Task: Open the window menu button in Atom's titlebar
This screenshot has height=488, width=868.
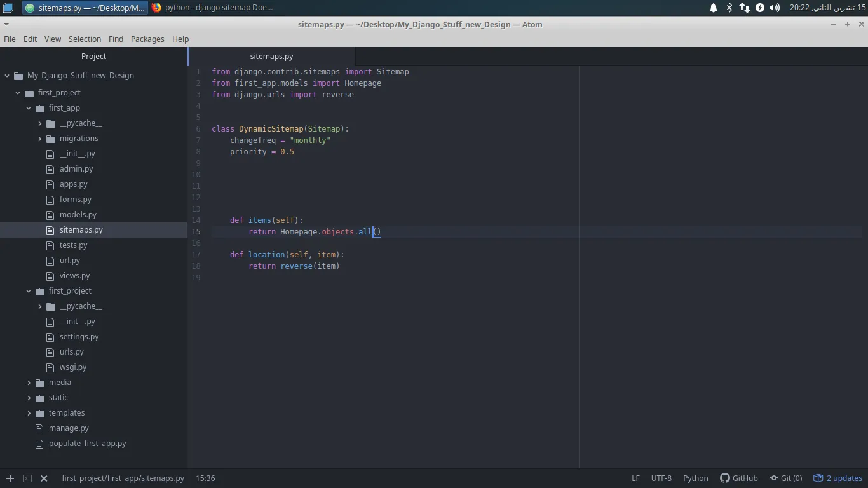Action: tap(6, 24)
